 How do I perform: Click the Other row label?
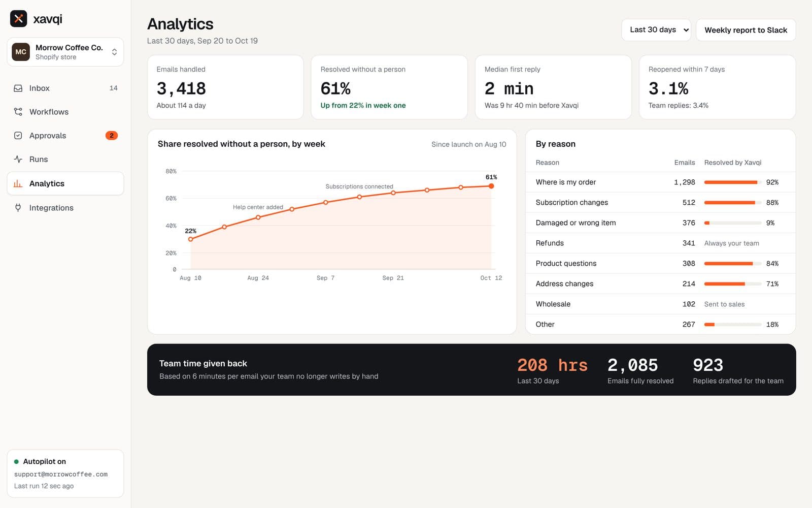click(x=545, y=325)
